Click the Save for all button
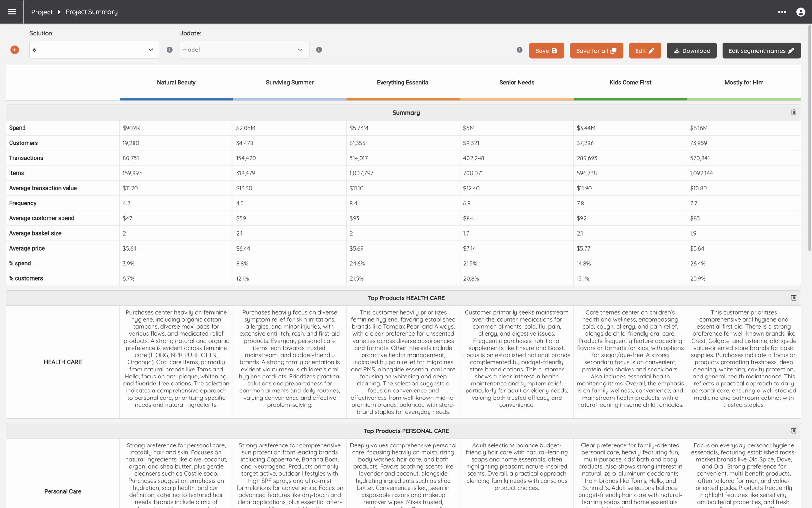 click(x=596, y=50)
